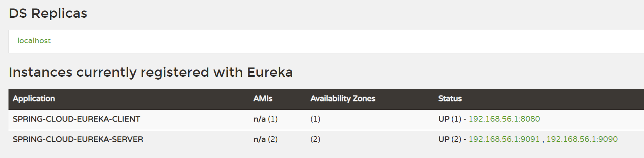Screen dimensions: 644x158
Task: Click the client's (1) availability zones cell
Action: [315, 119]
